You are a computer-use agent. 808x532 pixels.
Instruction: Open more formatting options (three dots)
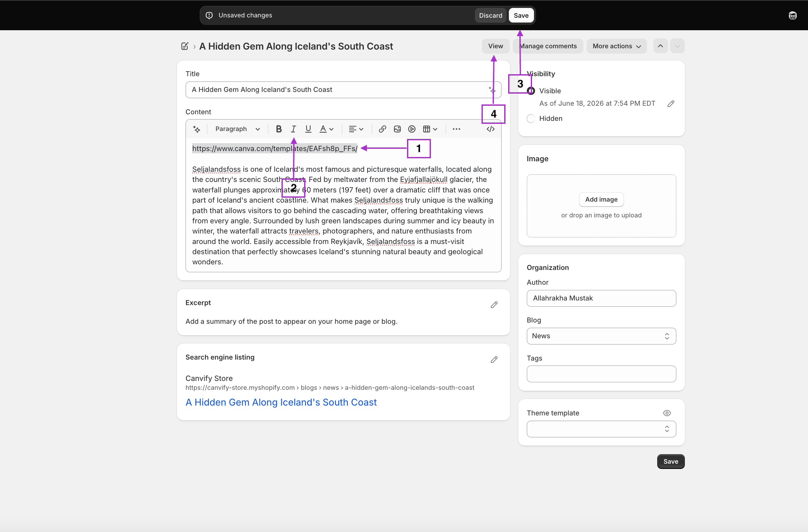click(x=456, y=129)
